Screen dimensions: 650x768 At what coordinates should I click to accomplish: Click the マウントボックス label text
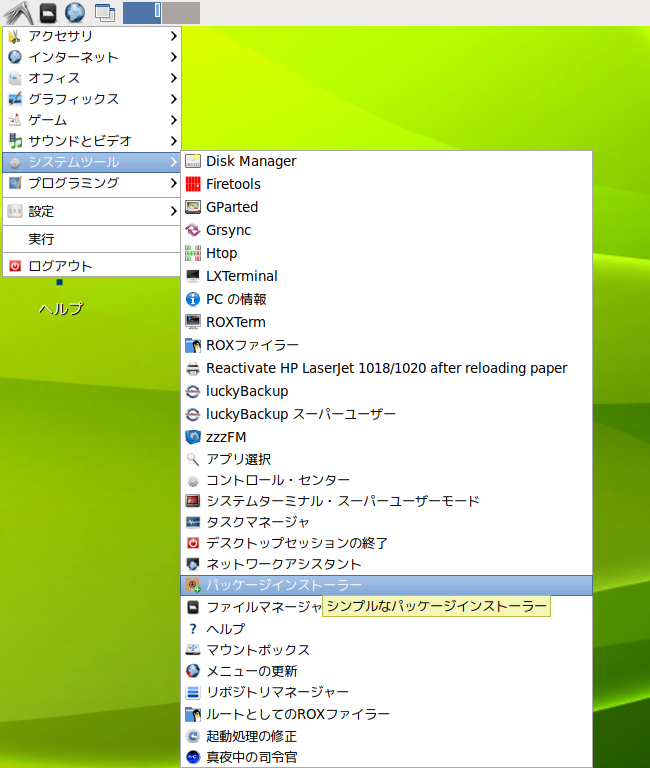pyautogui.click(x=258, y=649)
